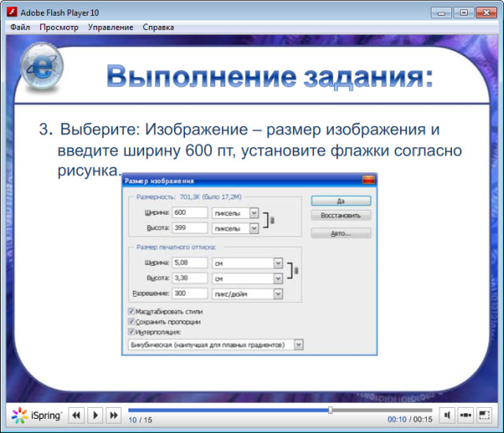Viewport: 504px width, 433px height.
Task: Click the Авто... button
Action: [x=341, y=233]
